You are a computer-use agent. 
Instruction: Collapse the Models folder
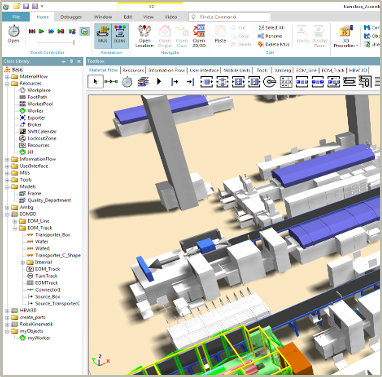(7, 187)
